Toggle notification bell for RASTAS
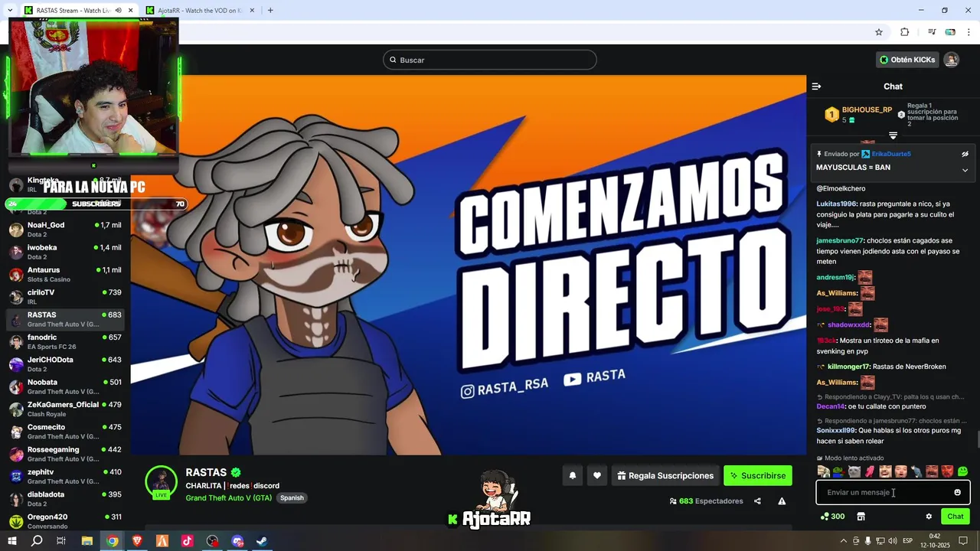The width and height of the screenshot is (980, 551). click(x=572, y=476)
